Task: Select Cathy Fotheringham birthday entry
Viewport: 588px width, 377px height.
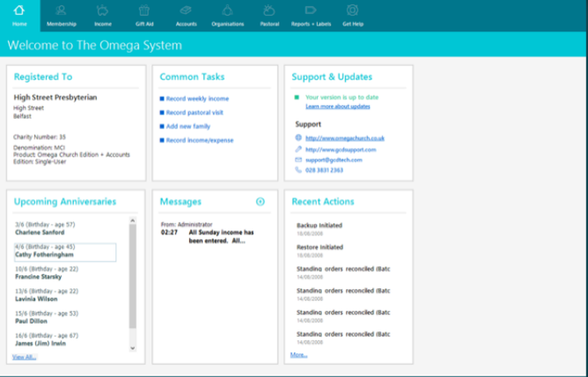Action: click(x=65, y=253)
